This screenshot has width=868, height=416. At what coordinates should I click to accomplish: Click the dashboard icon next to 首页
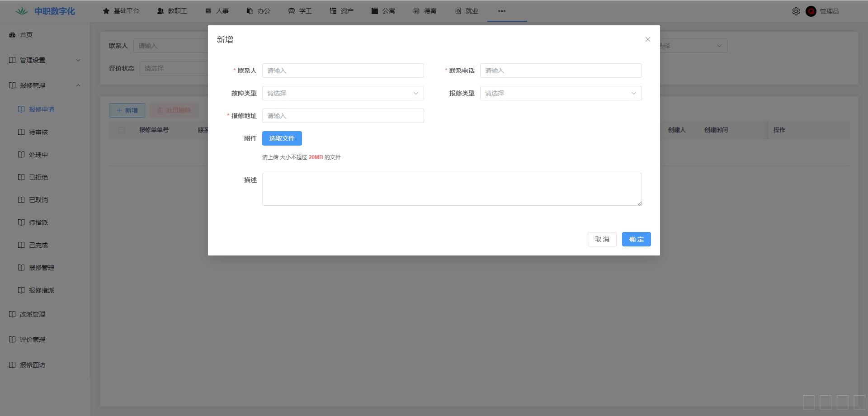click(x=12, y=35)
